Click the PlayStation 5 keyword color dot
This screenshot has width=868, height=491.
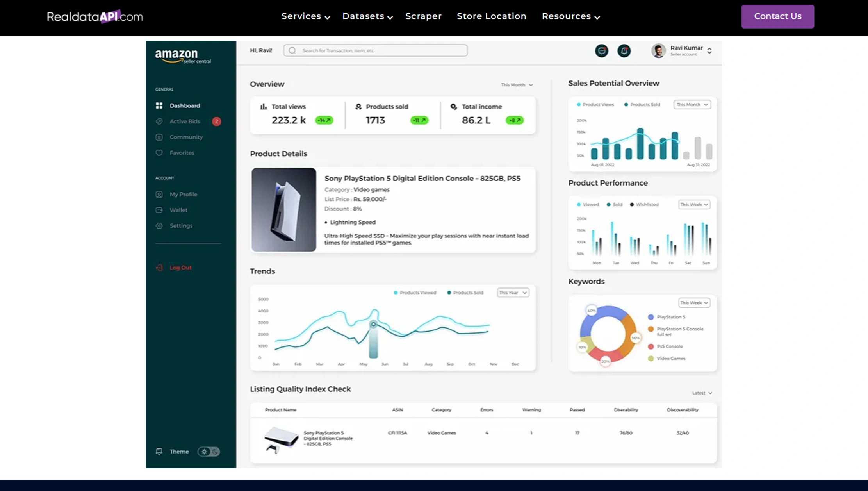[x=651, y=317]
